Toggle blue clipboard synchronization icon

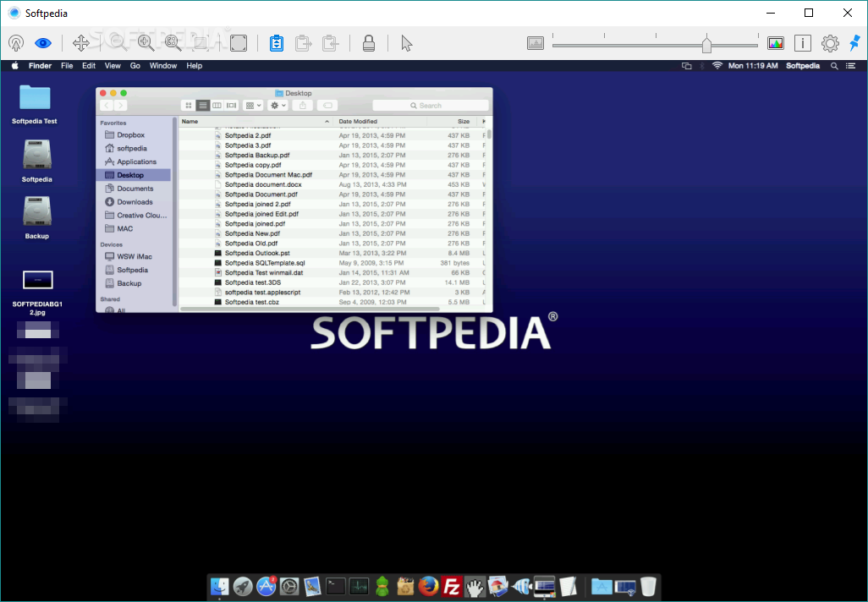click(x=277, y=43)
